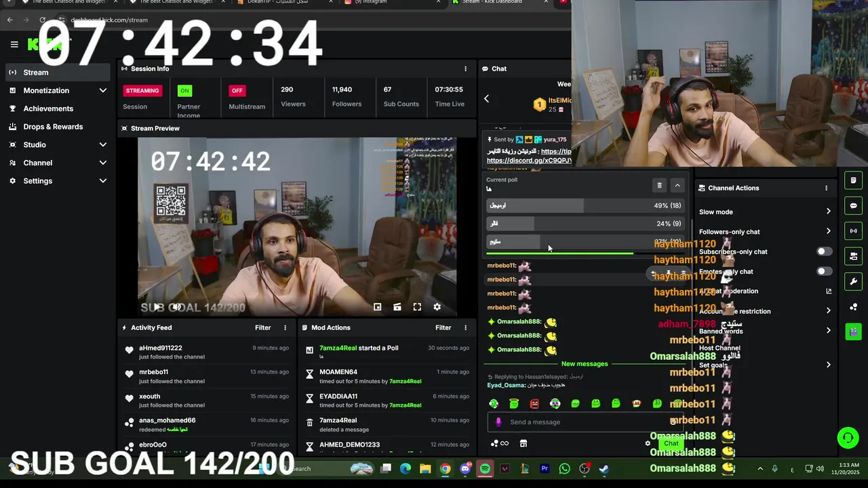
Task: Open Channel Actions options kebab menu
Action: click(x=826, y=188)
